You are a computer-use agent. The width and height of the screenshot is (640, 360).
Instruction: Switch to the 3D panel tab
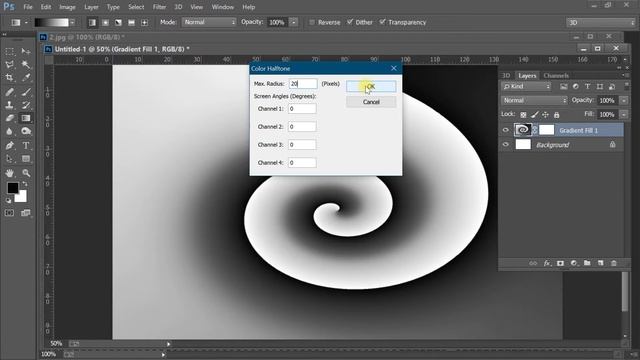click(506, 76)
